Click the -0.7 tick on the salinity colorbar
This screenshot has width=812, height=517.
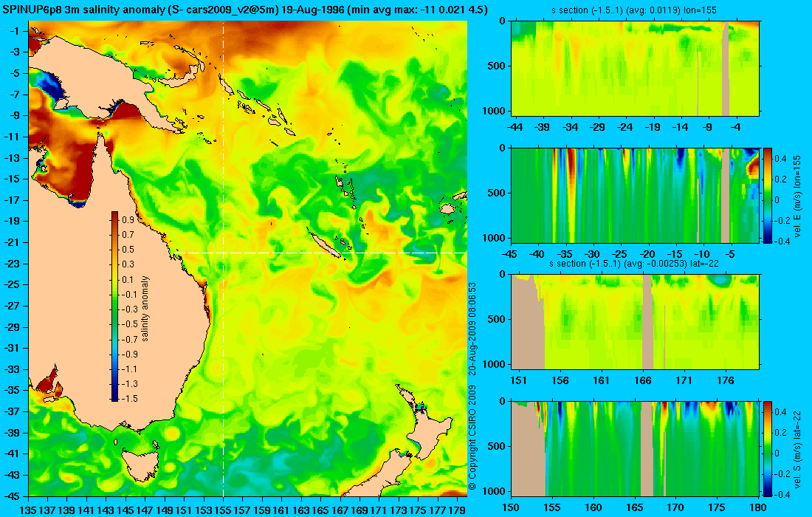coord(129,339)
